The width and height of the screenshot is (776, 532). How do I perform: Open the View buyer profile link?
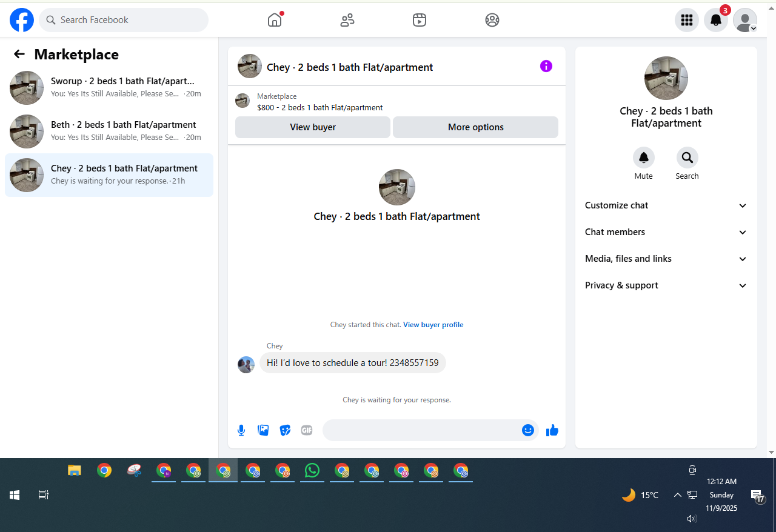tap(433, 325)
